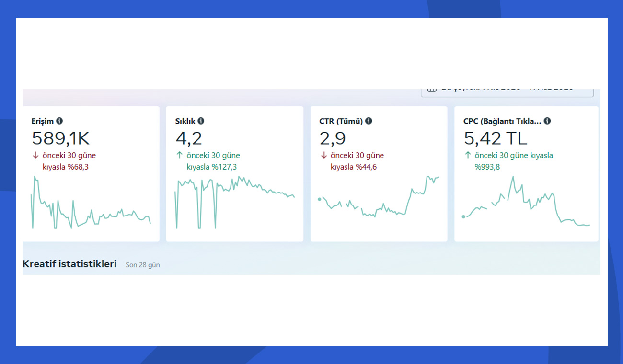Click the Kreatif istatistikleri section heading
Screen dimensions: 623x364
69,264
